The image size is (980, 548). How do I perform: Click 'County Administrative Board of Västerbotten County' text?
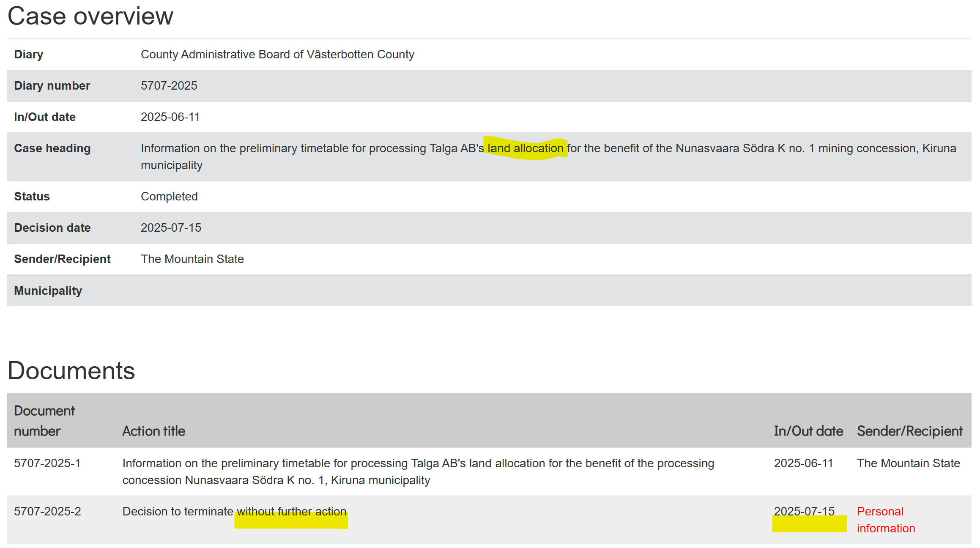click(x=277, y=55)
